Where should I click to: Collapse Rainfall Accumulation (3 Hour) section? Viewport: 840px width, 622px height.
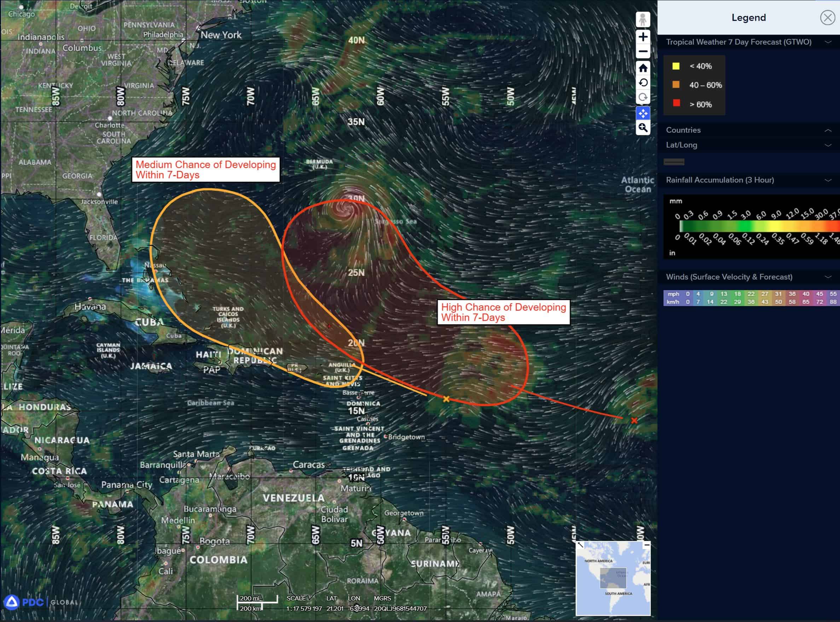(828, 180)
